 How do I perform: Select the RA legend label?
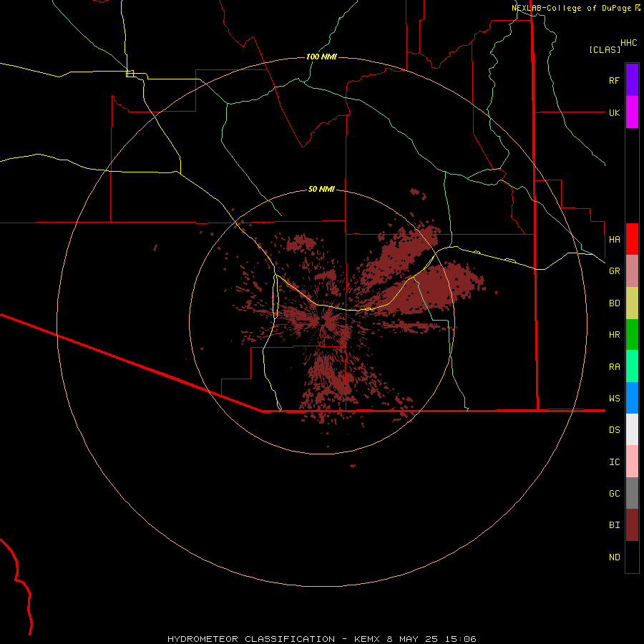tap(614, 367)
